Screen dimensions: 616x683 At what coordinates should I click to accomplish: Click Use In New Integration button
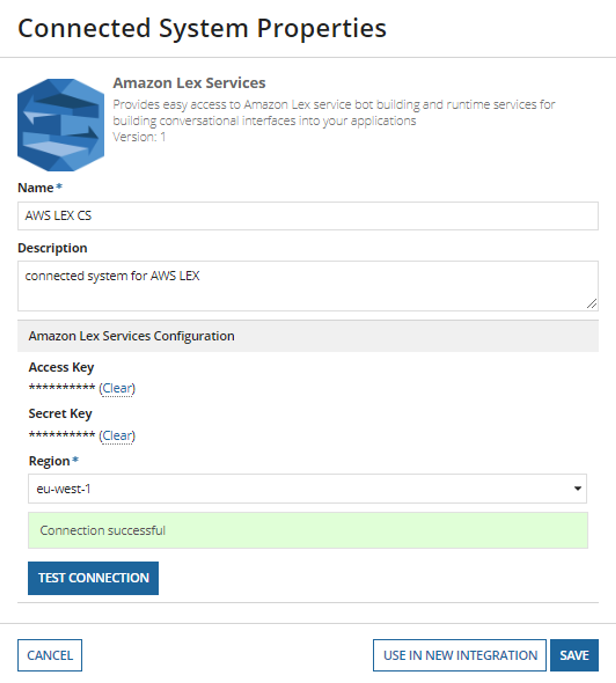click(460, 655)
